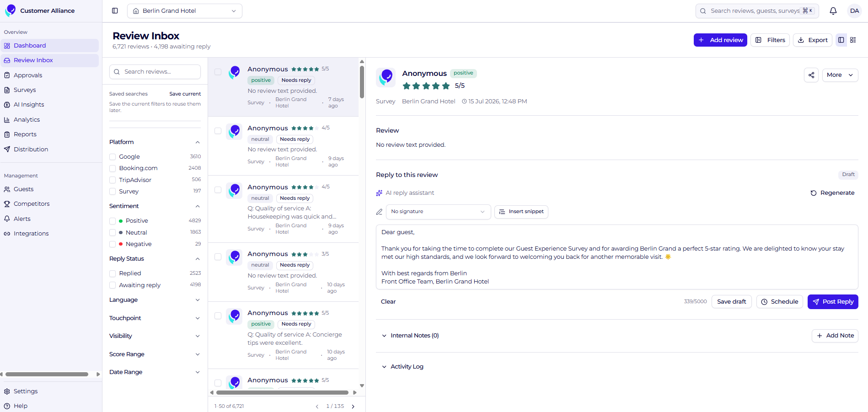This screenshot has height=412, width=868.
Task: Check the Google platform filter
Action: (x=113, y=157)
